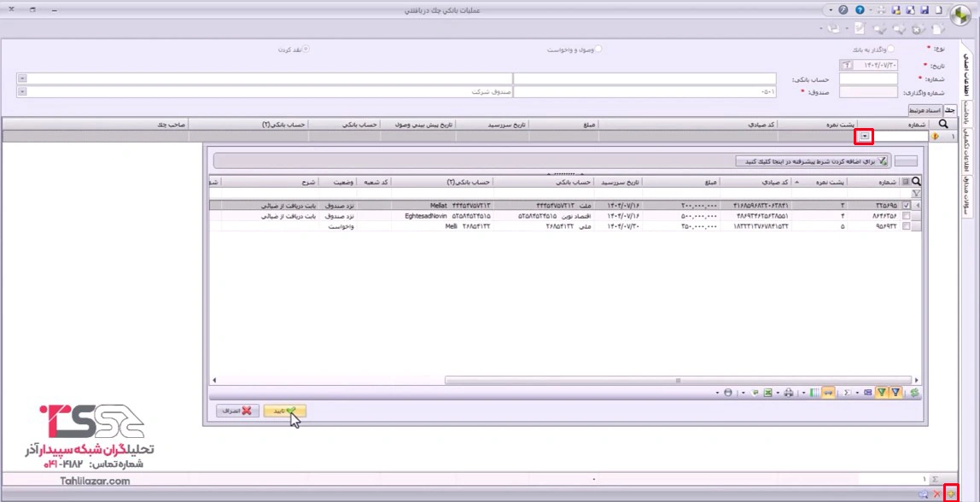Screen dimensions: 980x502
Task: Select the واگذار به بانک radio option
Action: tap(890, 49)
